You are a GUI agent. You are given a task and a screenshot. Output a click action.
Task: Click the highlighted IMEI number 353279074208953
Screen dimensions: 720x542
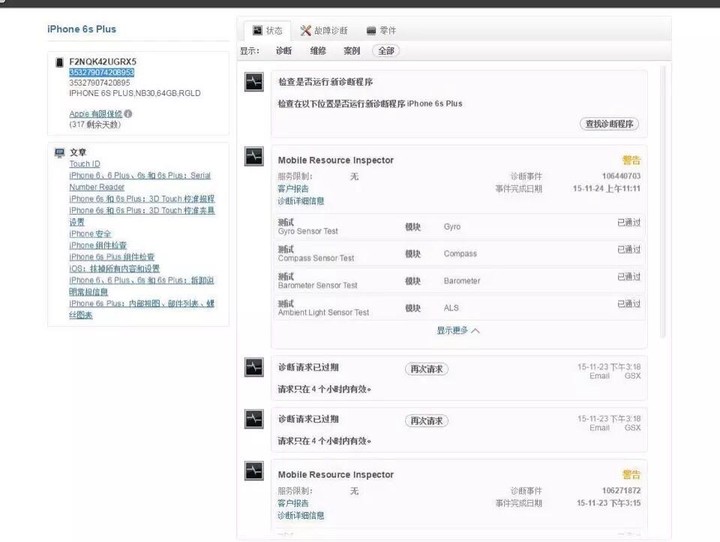click(101, 73)
